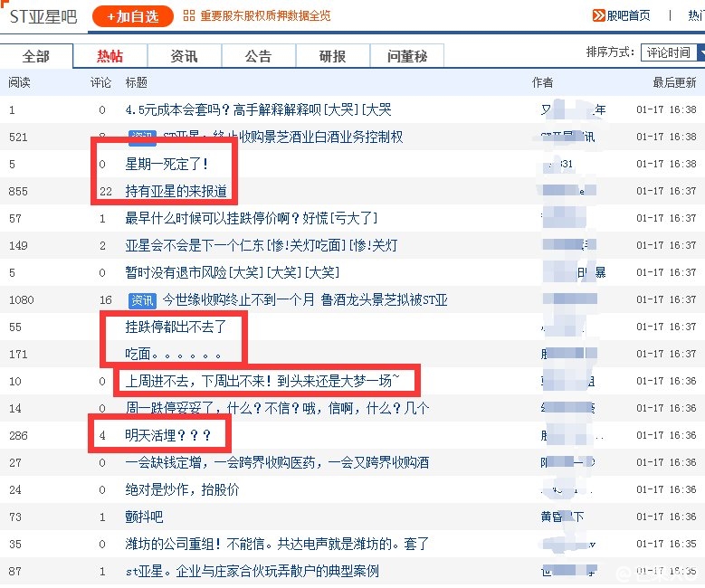Click 资讯 tag on 今世缘收购终止 row
Viewport: 705px width, 588px height.
(x=142, y=300)
